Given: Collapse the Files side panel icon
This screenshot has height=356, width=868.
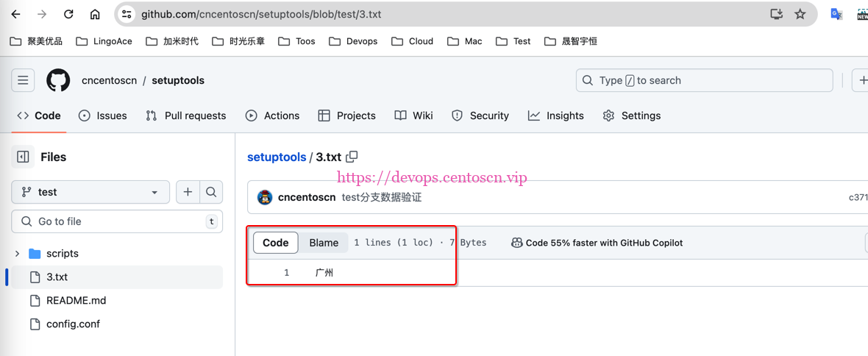Looking at the screenshot, I should pos(23,157).
